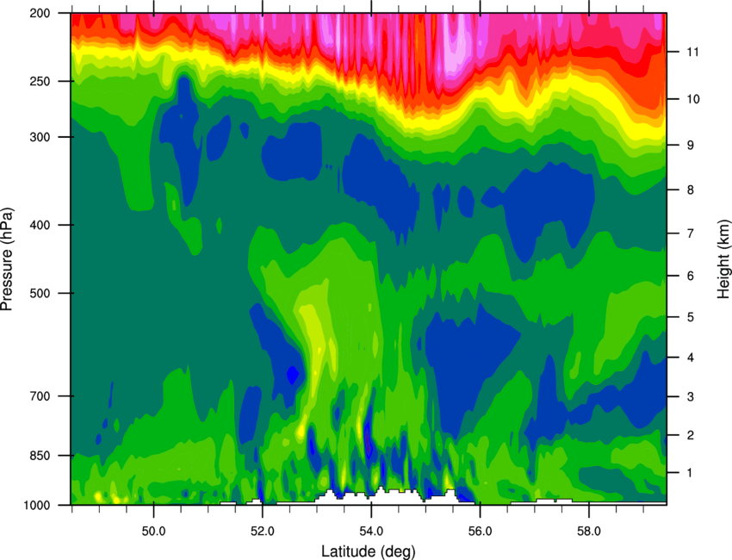Pick the 6 km height label
This screenshot has width=732, height=560.
(x=691, y=276)
